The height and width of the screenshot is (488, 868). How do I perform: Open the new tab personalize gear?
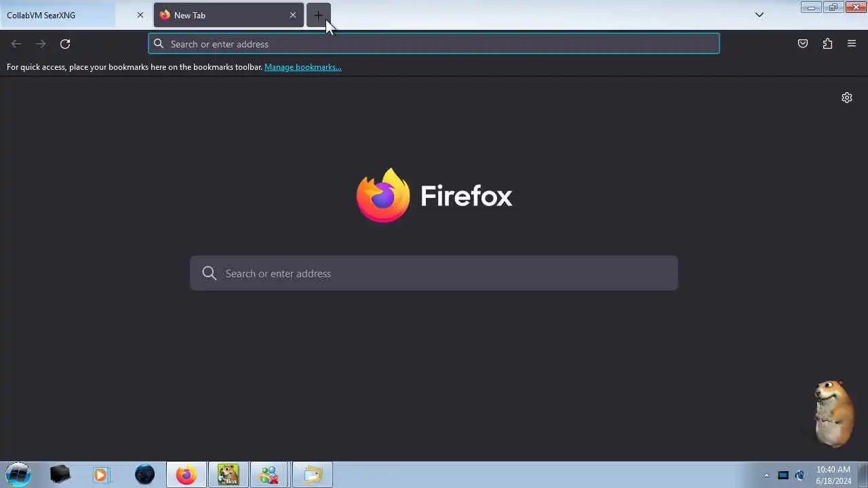click(x=847, y=98)
